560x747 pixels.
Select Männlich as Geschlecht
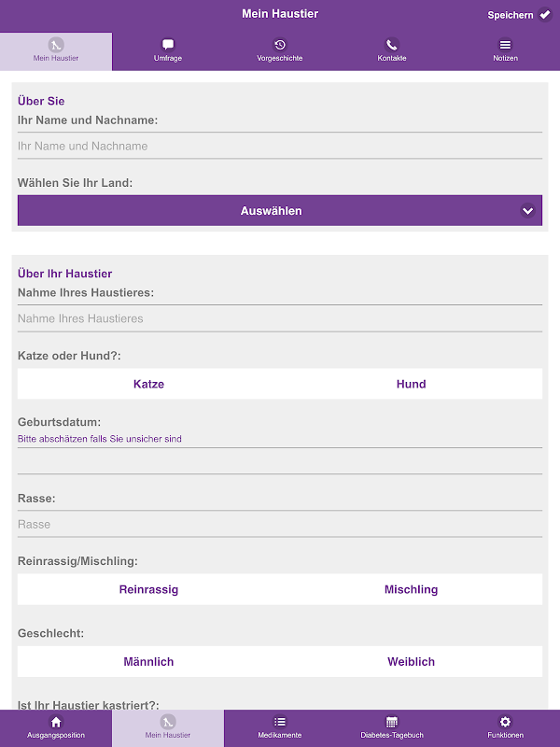pos(148,662)
